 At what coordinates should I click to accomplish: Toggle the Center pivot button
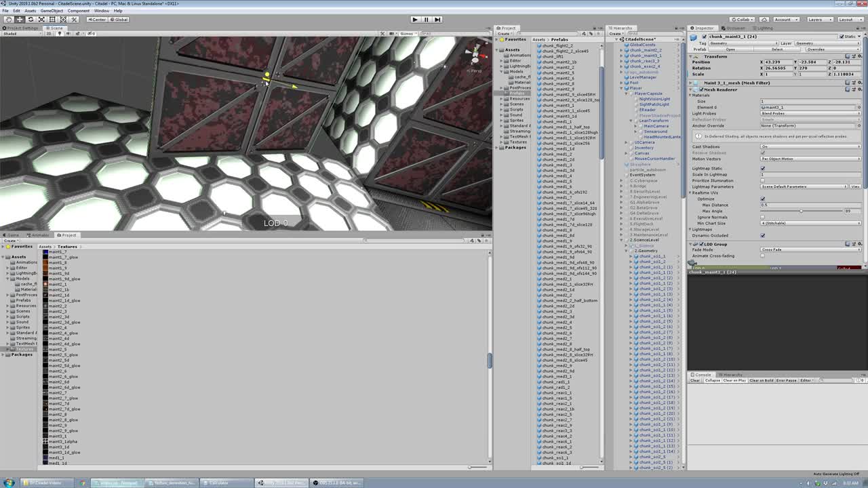coord(98,20)
